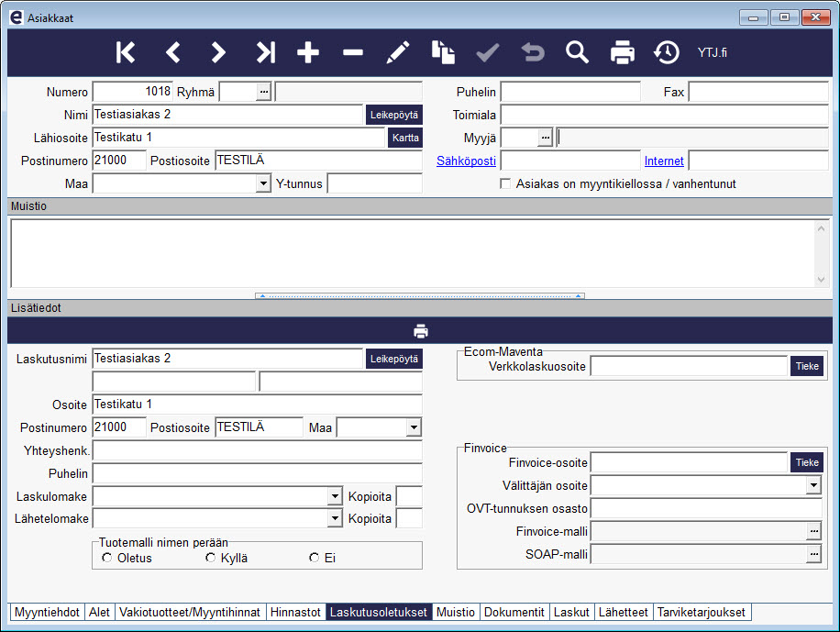Open the Ryhmä lookup ellipsis button
The width and height of the screenshot is (840, 632).
[263, 92]
